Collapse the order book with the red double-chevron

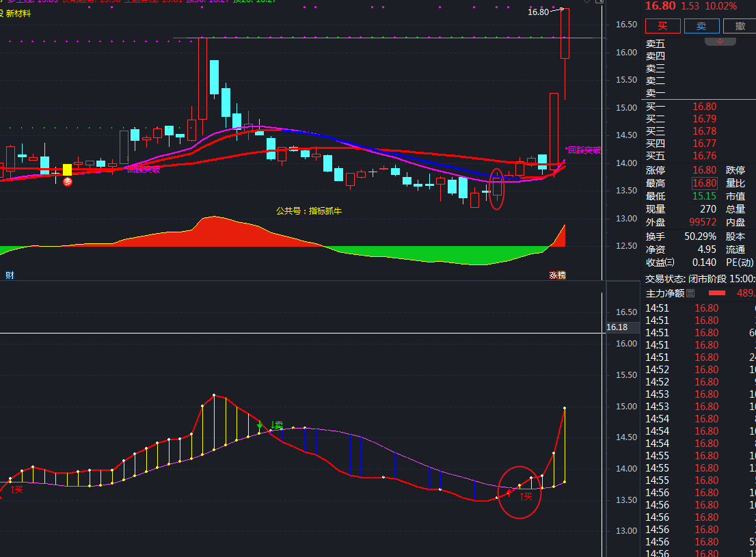pyautogui.click(x=720, y=42)
